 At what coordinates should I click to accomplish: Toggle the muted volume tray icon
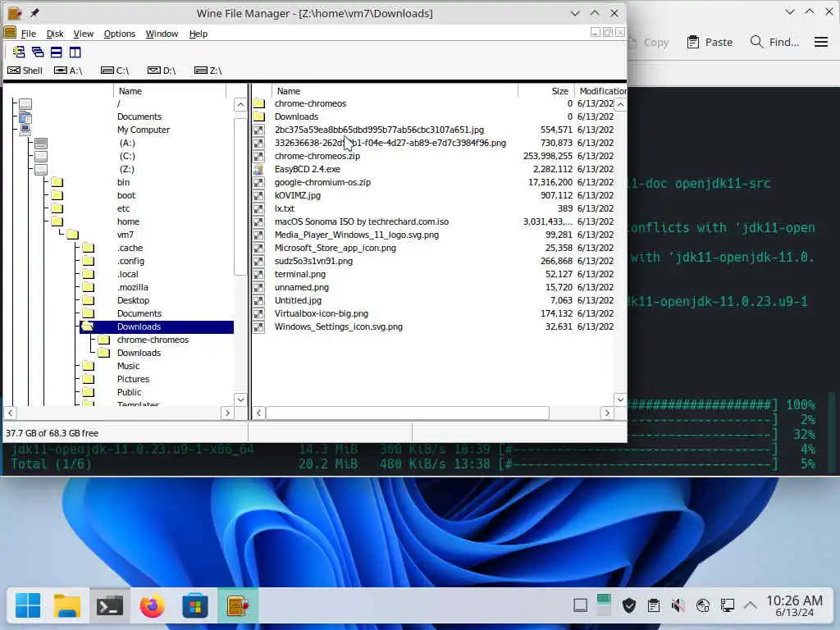click(678, 606)
